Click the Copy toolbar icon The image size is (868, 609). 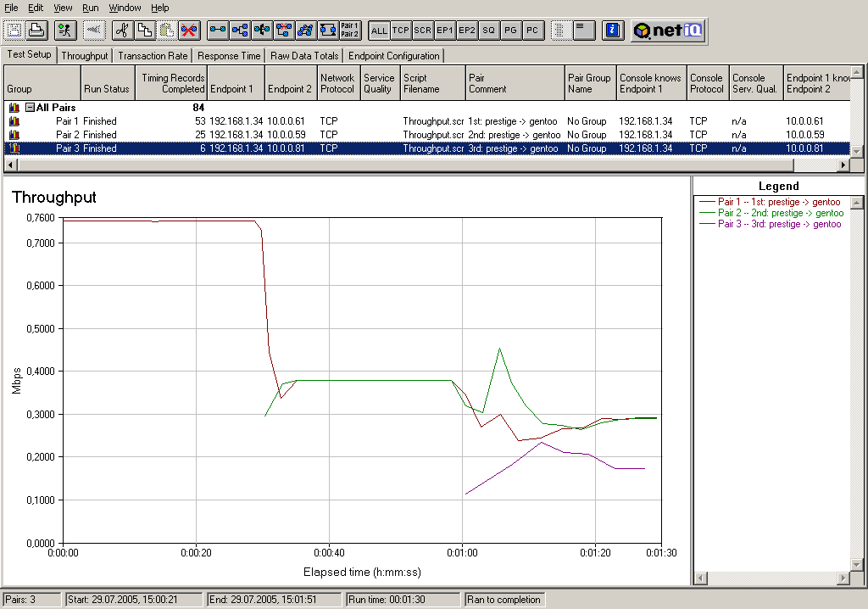click(x=144, y=30)
